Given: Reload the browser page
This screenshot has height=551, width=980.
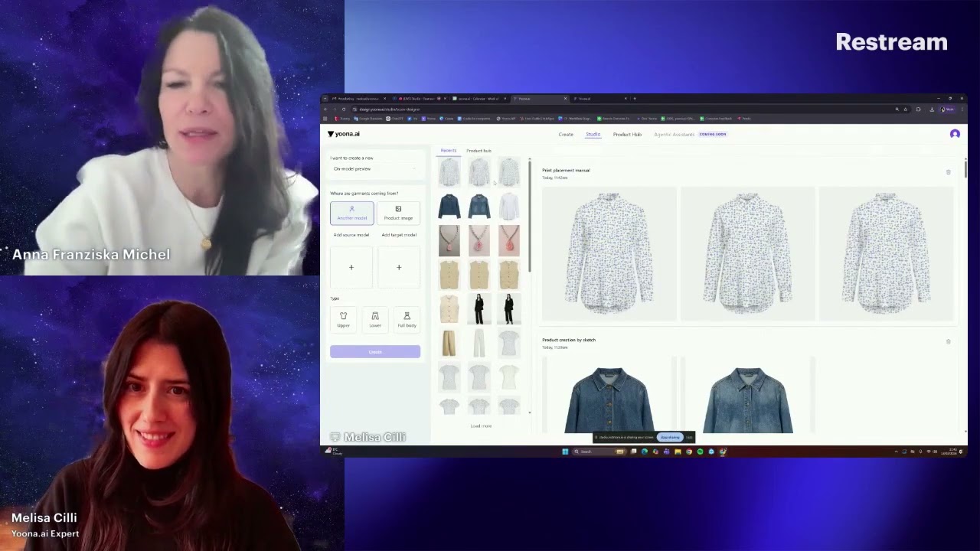Looking at the screenshot, I should click(x=343, y=109).
